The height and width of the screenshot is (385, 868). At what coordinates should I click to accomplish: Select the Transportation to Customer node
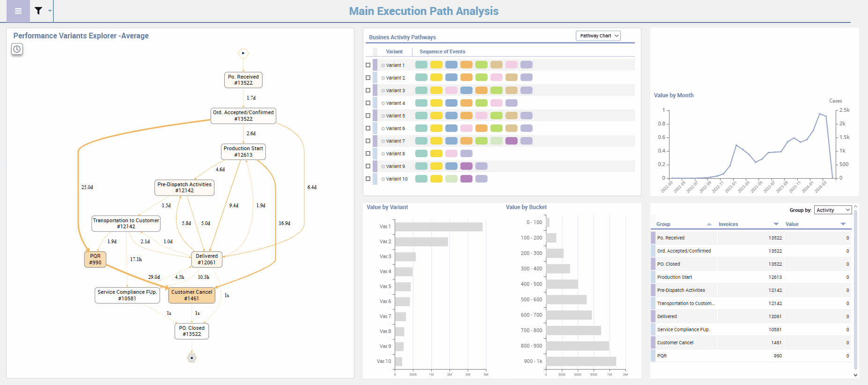click(x=126, y=224)
